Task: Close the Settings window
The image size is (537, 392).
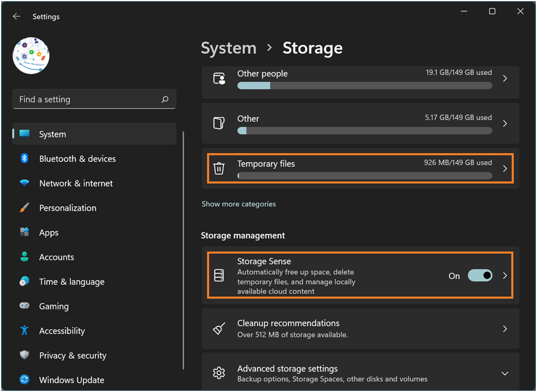Action: coord(520,11)
